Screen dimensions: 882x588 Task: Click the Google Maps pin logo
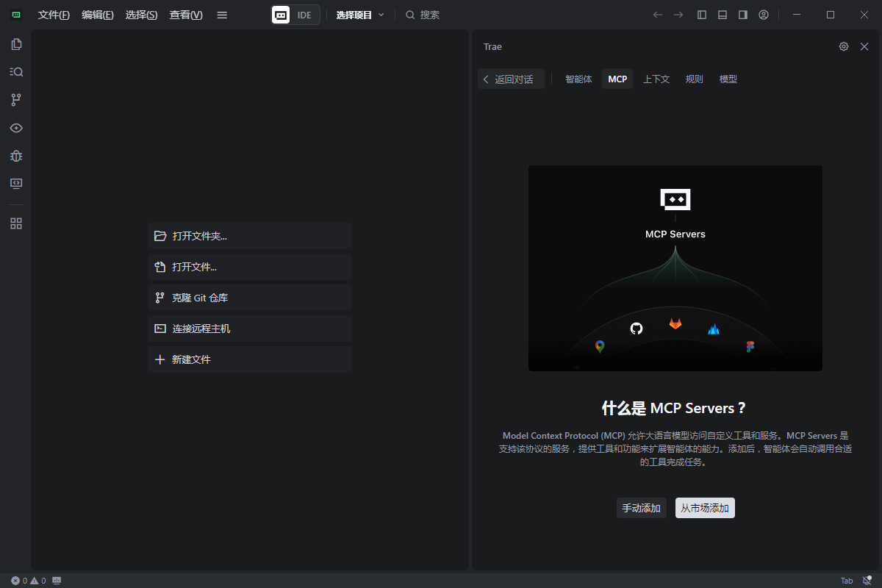[600, 347]
